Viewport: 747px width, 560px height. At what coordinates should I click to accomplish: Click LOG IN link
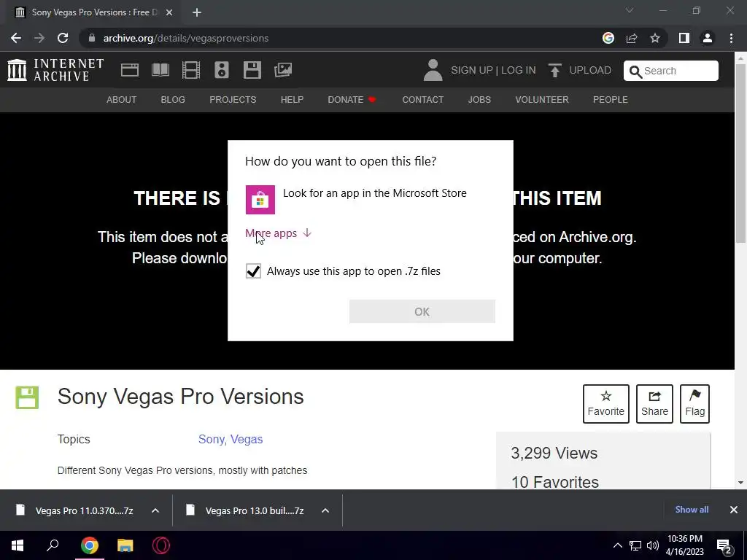(x=519, y=70)
